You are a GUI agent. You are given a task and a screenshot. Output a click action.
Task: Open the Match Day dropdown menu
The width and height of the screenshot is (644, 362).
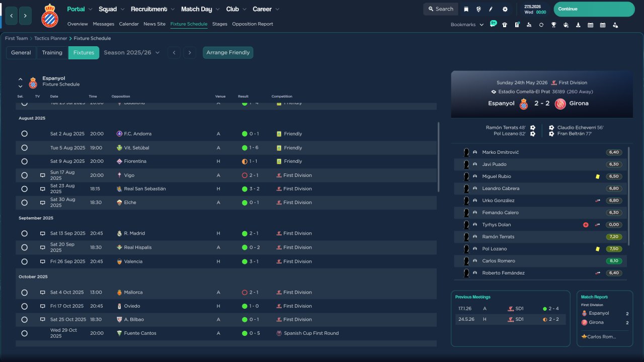201,9
